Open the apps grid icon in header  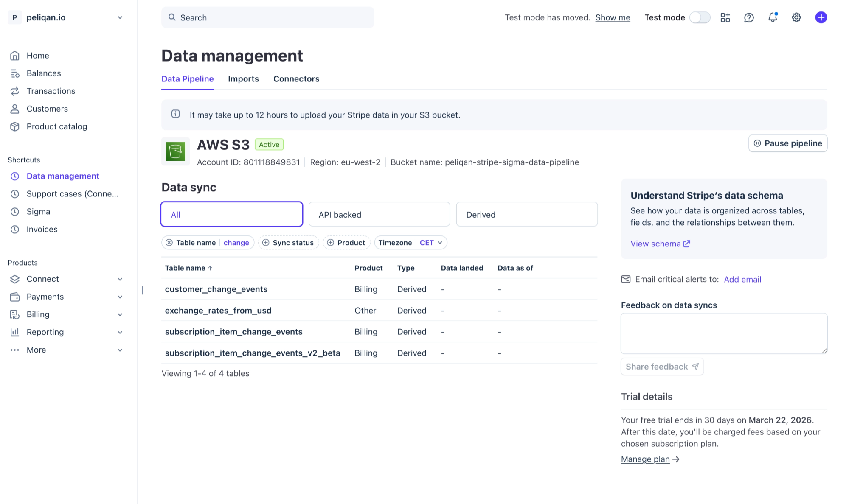[725, 17]
